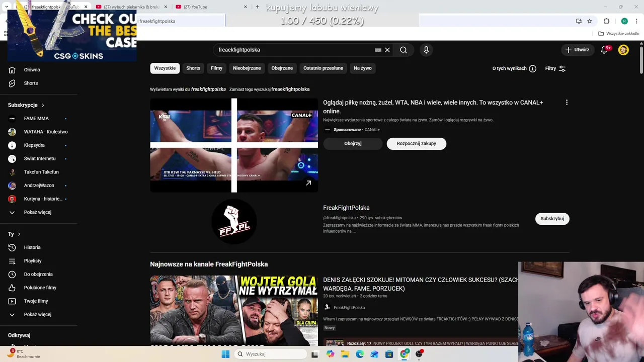Screen dimensions: 644x362
Task: Open the FreakFightPolska channel logo
Action: click(x=234, y=222)
